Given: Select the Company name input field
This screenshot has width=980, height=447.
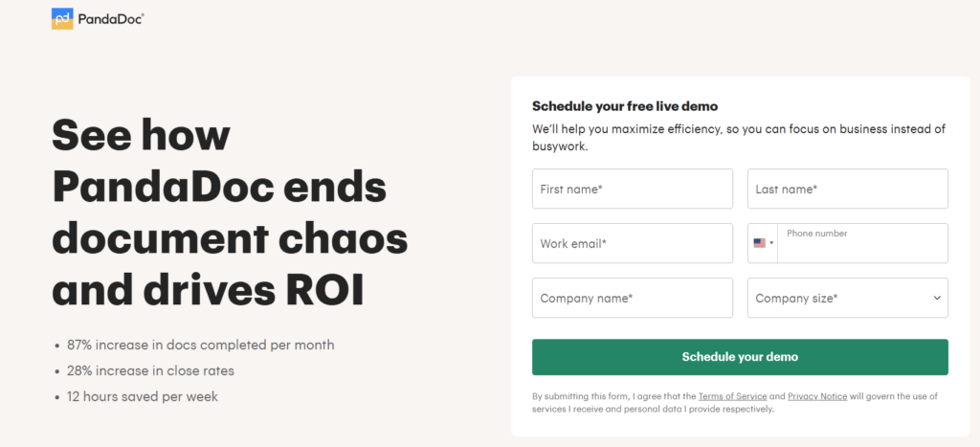Looking at the screenshot, I should [632, 298].
